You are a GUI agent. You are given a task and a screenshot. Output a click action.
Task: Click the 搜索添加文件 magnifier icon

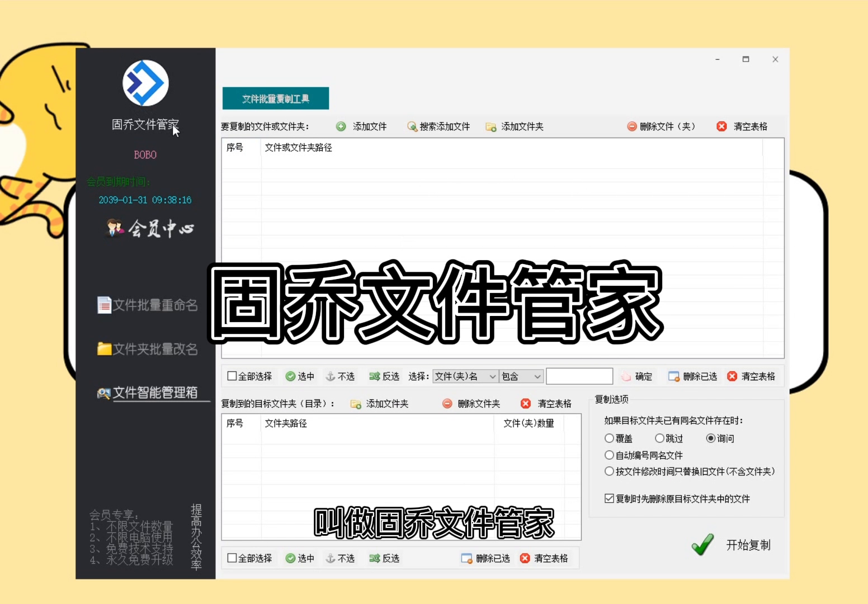click(412, 126)
